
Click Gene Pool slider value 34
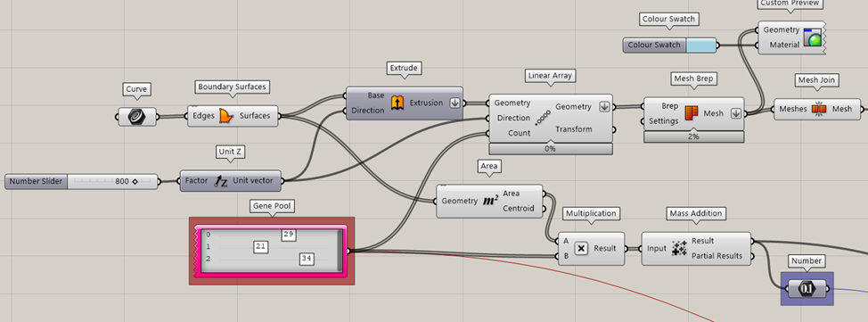[x=307, y=259]
